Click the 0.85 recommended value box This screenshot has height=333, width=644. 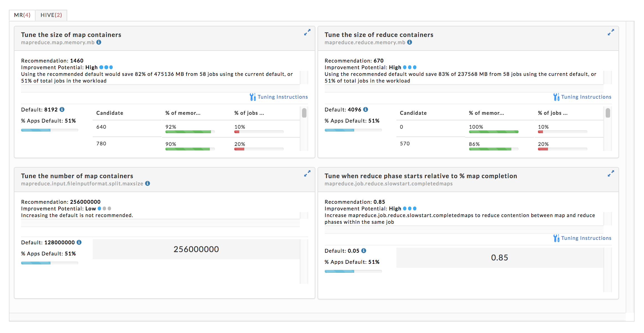pyautogui.click(x=500, y=258)
